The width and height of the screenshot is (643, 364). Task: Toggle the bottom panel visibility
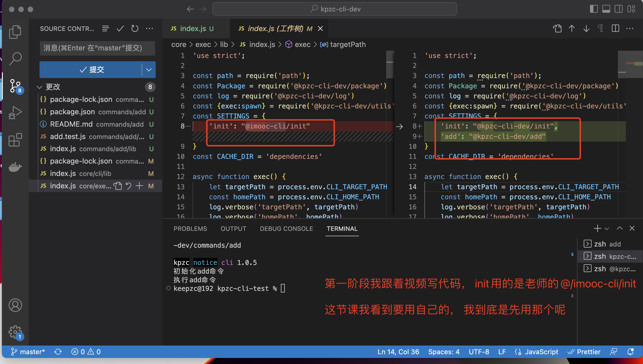coord(606,9)
